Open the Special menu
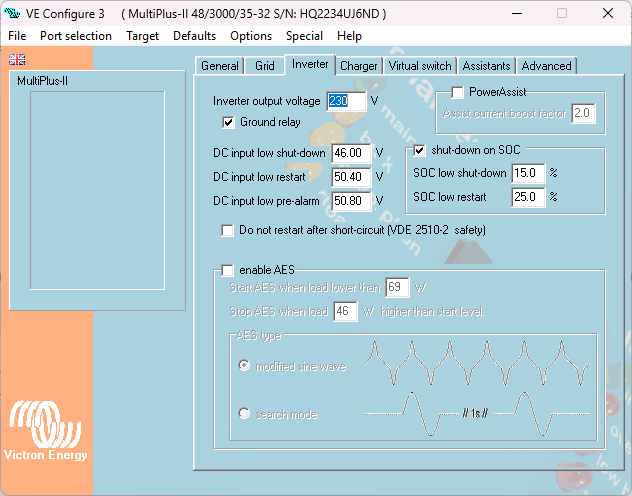The height and width of the screenshot is (496, 632). click(304, 36)
